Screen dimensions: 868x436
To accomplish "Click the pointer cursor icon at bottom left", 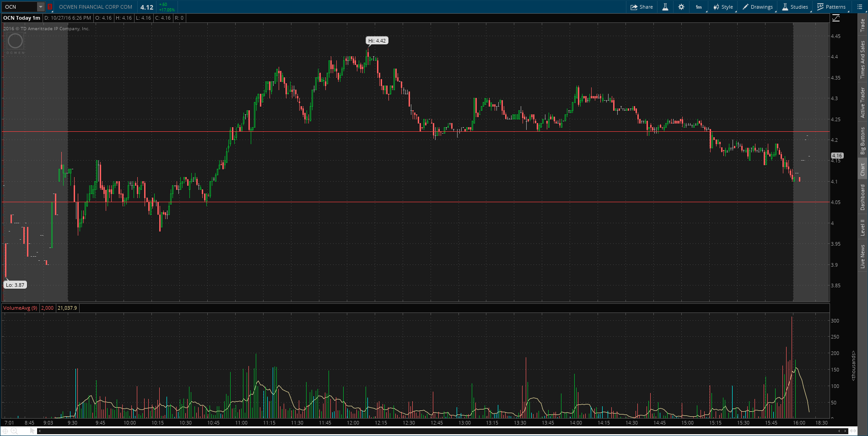I will 32,431.
